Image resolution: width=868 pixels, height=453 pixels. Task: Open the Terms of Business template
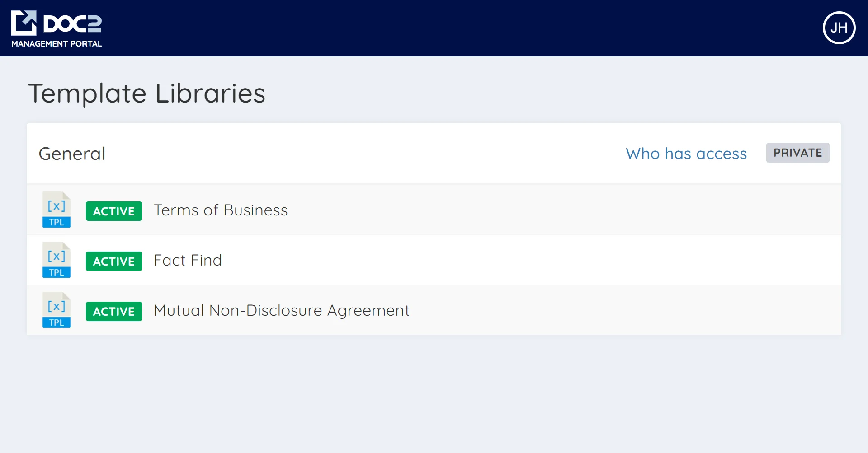(221, 210)
